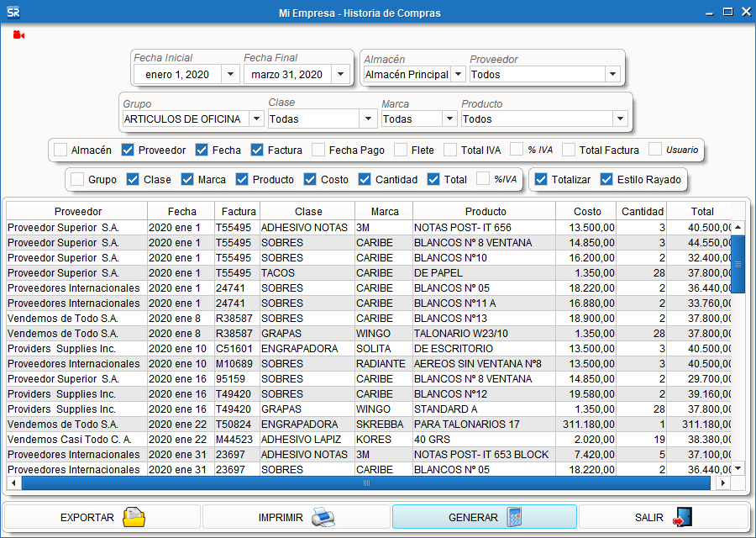Screen dimensions: 756x538
Task: Click the Vendemos Casi Todo C. A. cell
Action: pyautogui.click(x=76, y=439)
